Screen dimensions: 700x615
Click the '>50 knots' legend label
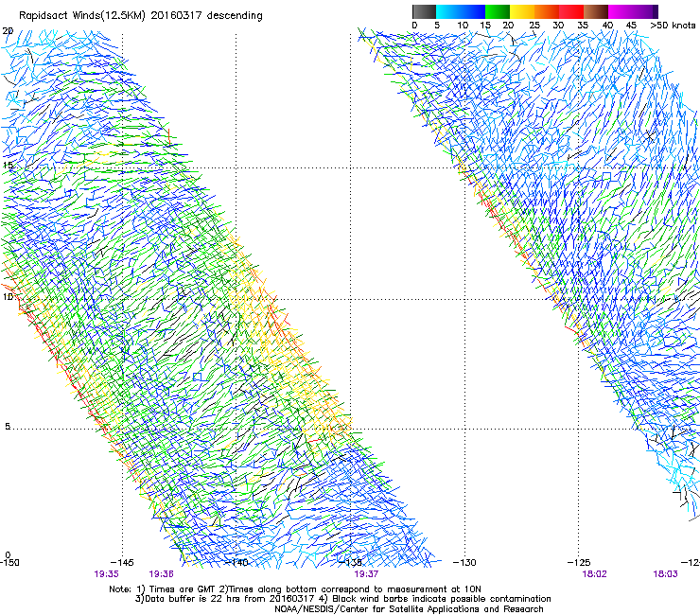coord(673,26)
